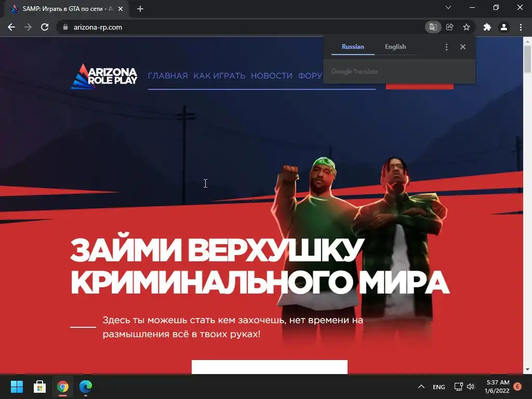The height and width of the screenshot is (399, 532).
Task: Open a new tab with the plus button
Action: pos(140,9)
